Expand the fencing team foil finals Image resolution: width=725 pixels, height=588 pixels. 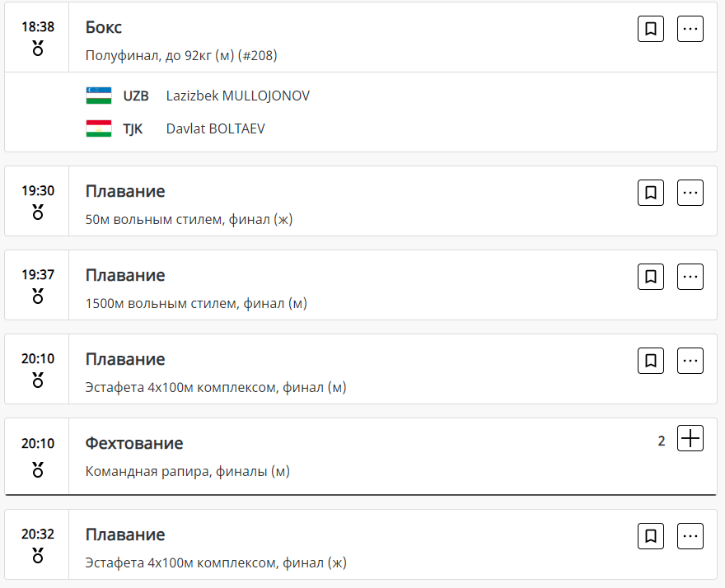click(x=690, y=440)
